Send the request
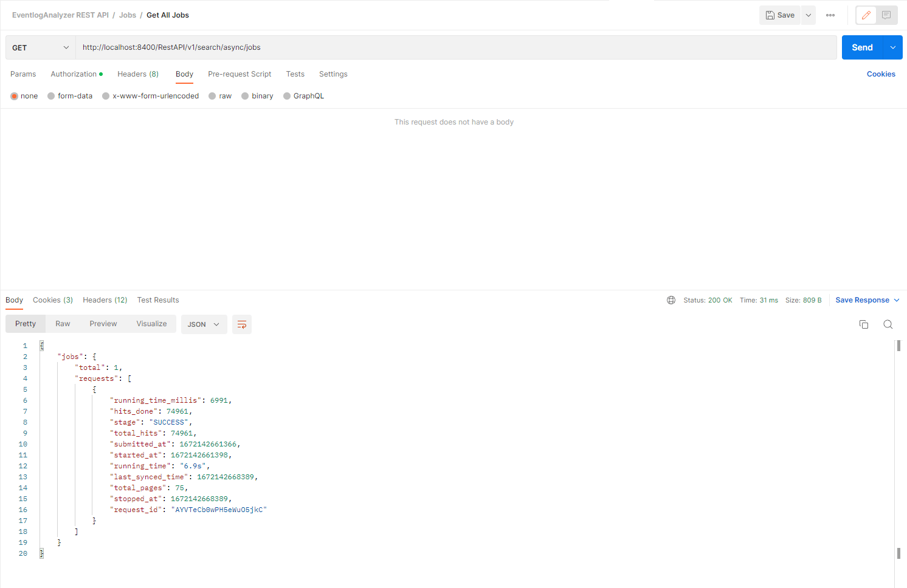Screen dimensions: 907x588 click(861, 47)
